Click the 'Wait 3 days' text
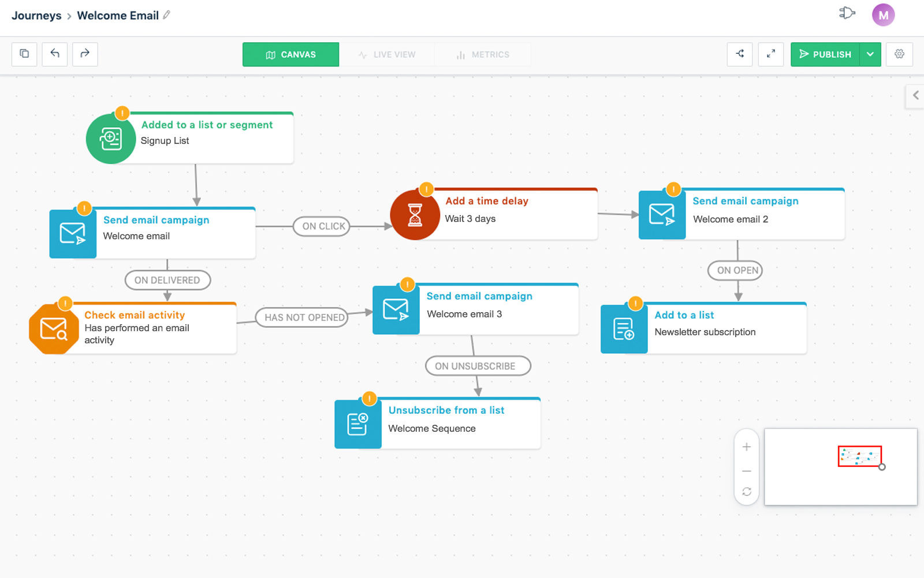Image resolution: width=924 pixels, height=578 pixels. [x=470, y=218]
